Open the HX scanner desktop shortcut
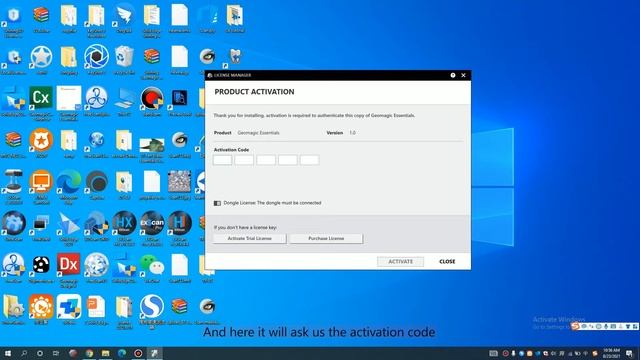 tap(124, 223)
